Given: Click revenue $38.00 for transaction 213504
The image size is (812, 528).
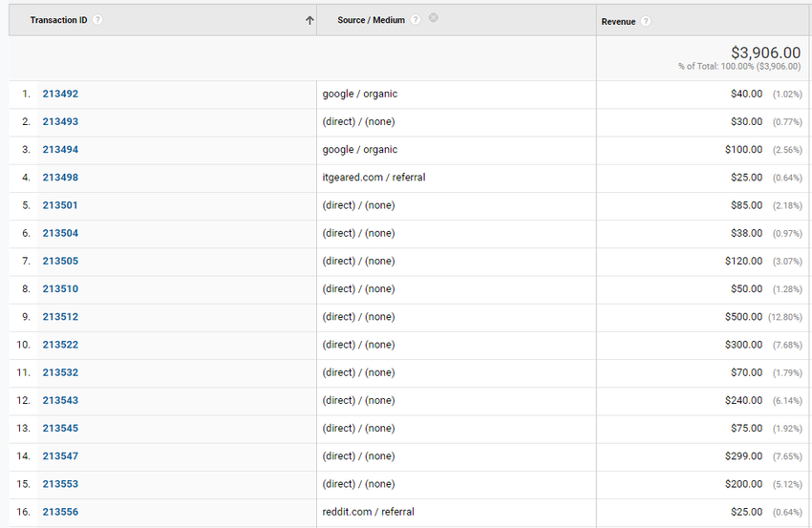Looking at the screenshot, I should [x=746, y=234].
